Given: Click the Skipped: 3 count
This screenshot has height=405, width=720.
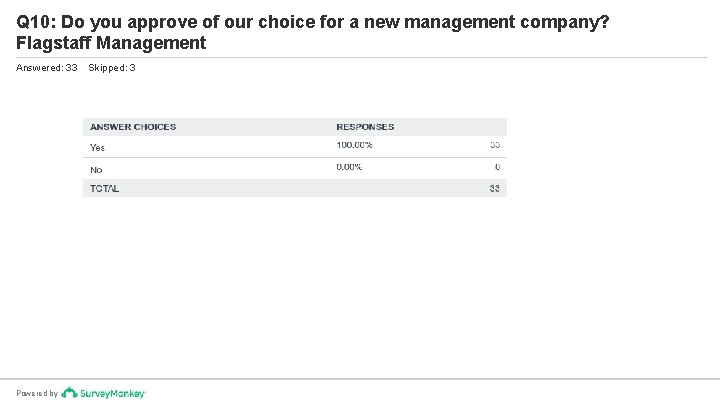Looking at the screenshot, I should click(x=112, y=68).
